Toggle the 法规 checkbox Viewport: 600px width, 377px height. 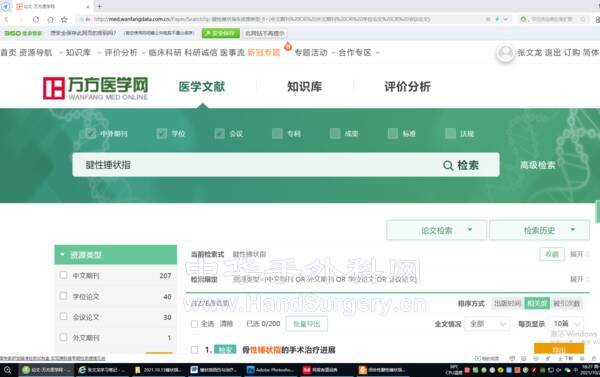[x=450, y=134]
